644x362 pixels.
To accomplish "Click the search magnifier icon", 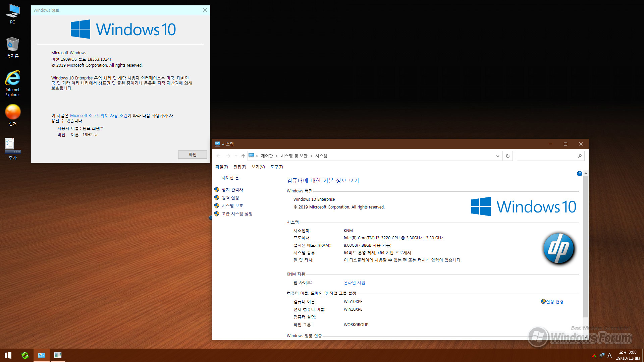I will click(580, 156).
